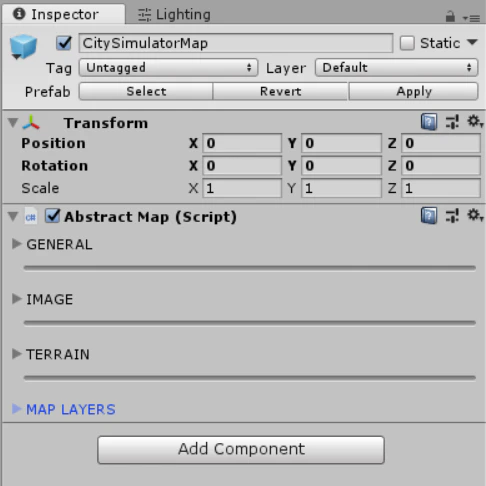Open Abstract Map gear settings menu
Screen dimensions: 486x486
[x=475, y=216]
